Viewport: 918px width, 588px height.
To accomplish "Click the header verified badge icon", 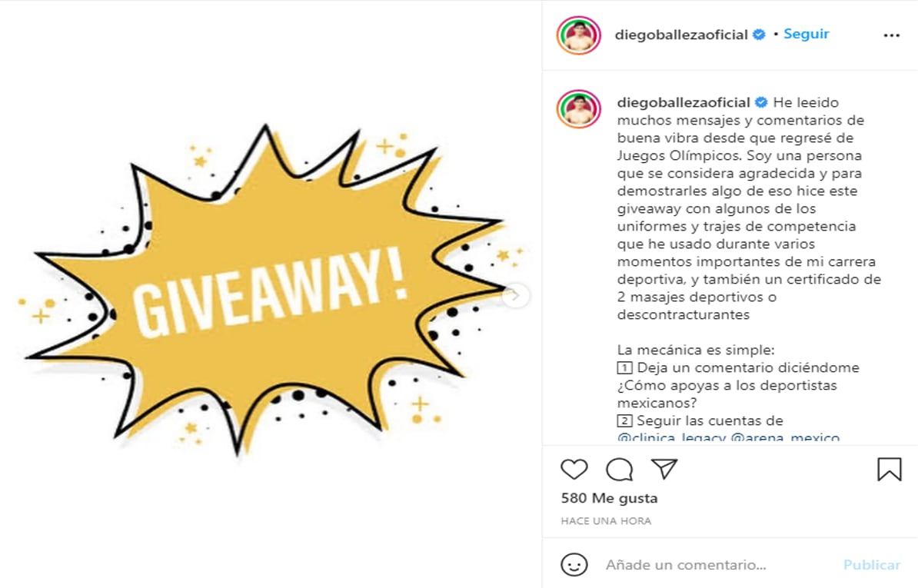I will pyautogui.click(x=759, y=35).
